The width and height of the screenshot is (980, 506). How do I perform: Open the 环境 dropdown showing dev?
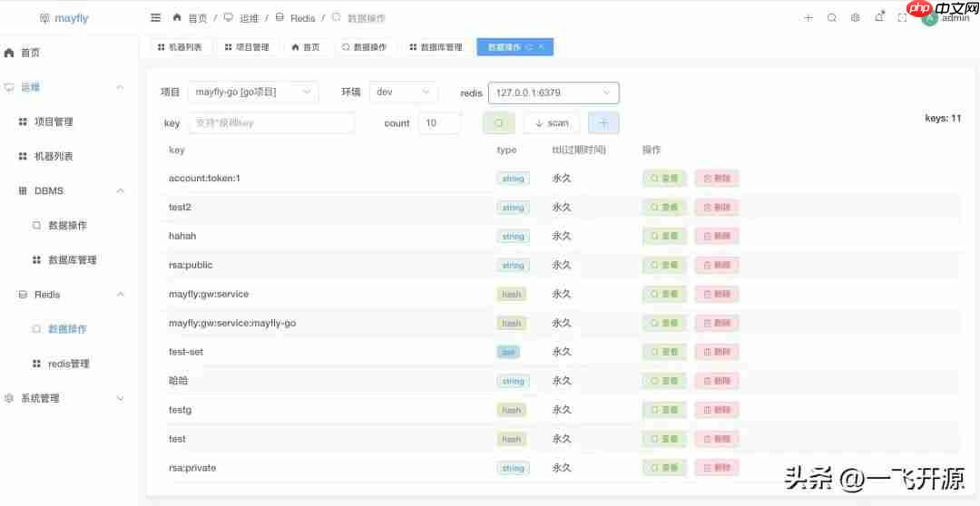coord(403,92)
